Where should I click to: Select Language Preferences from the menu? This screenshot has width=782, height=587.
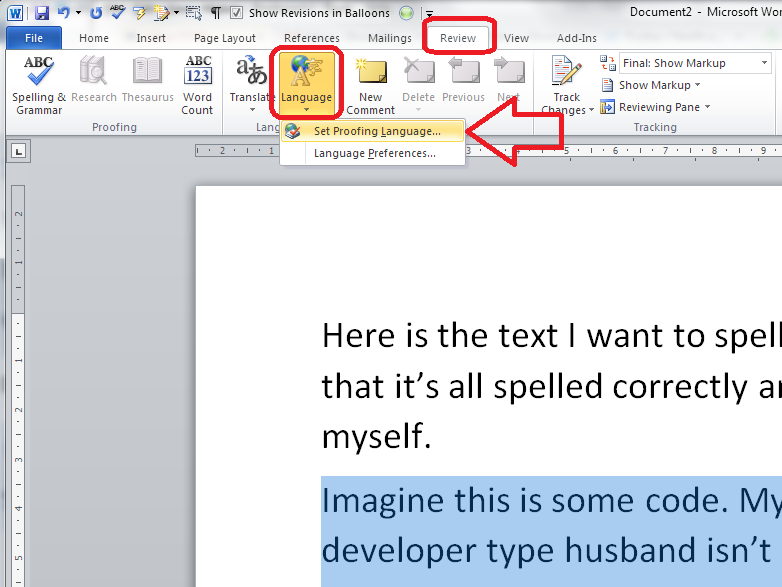(x=374, y=153)
